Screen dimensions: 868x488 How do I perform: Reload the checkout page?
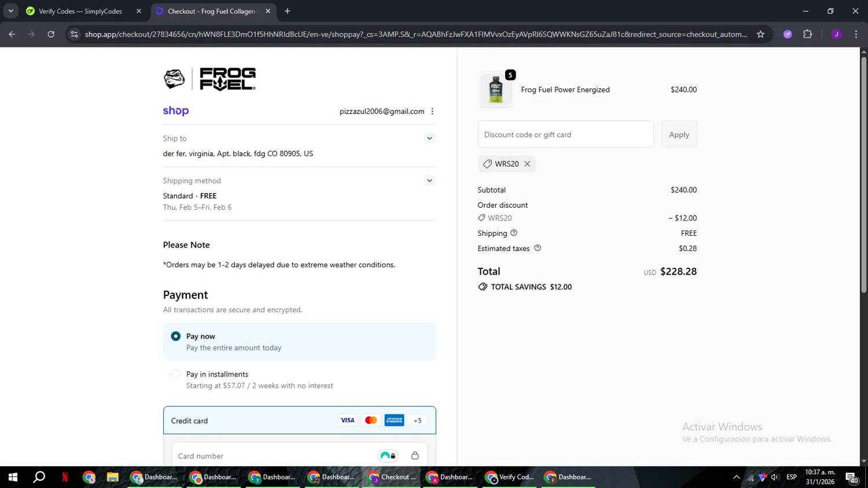click(x=51, y=34)
